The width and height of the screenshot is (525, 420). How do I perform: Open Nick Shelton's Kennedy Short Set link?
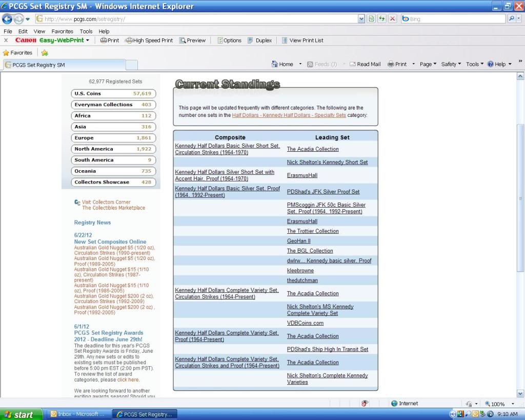tap(327, 163)
